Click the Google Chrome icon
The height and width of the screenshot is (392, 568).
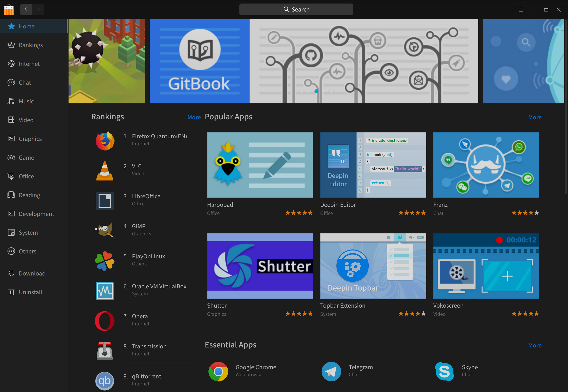[x=218, y=371]
